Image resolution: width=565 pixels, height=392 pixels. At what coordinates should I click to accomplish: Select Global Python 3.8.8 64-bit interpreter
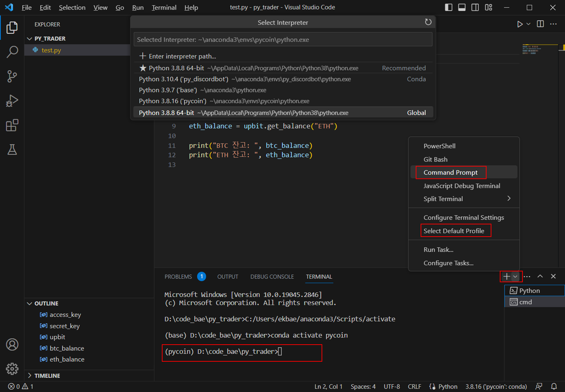(x=283, y=113)
